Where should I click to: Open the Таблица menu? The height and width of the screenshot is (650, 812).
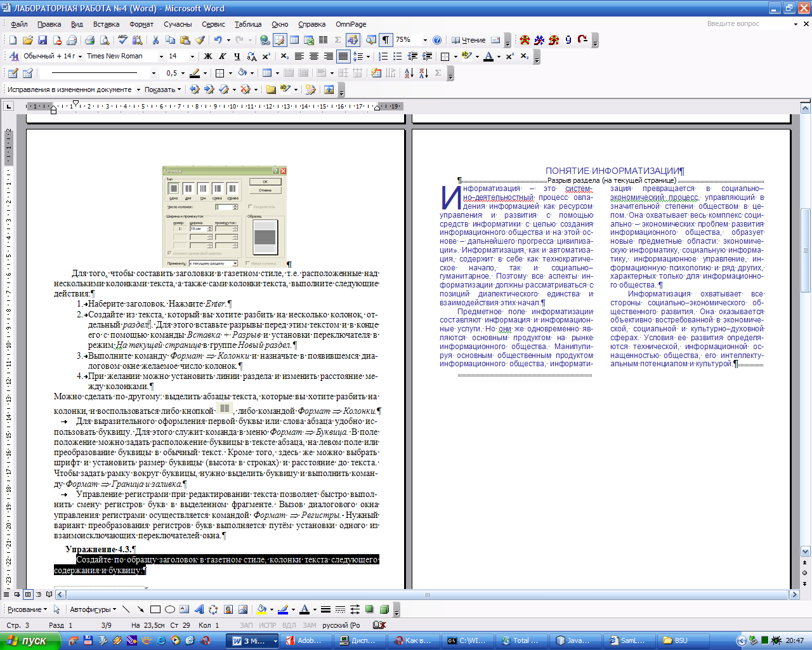click(248, 24)
